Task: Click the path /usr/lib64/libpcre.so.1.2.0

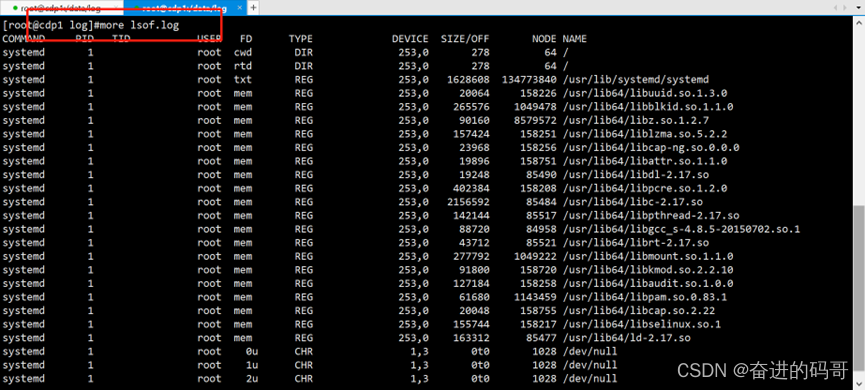Action: [x=644, y=188]
